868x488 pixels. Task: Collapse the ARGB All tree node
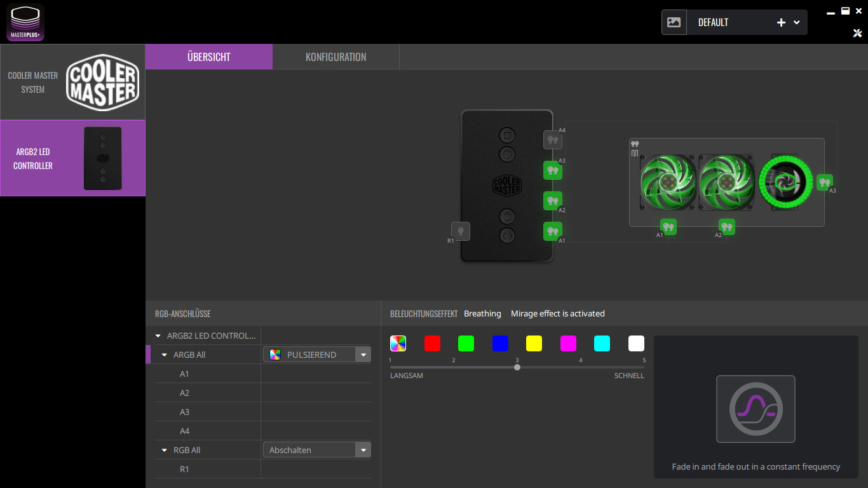point(165,355)
